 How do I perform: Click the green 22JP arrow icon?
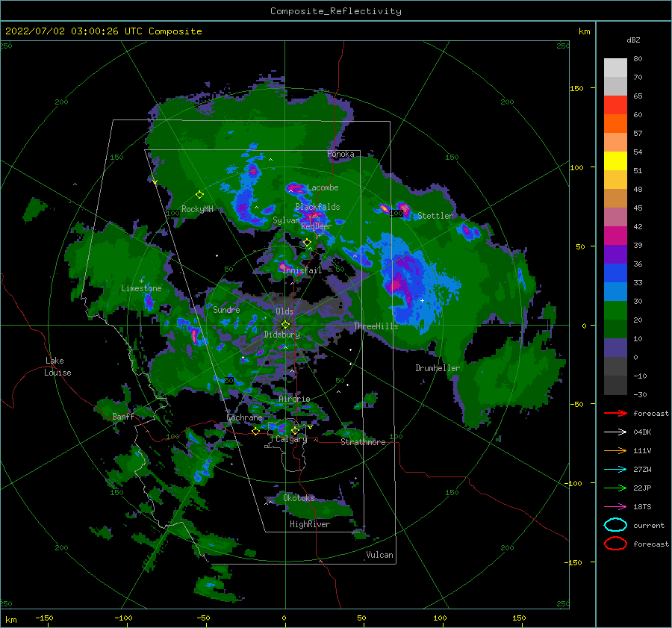pos(615,488)
